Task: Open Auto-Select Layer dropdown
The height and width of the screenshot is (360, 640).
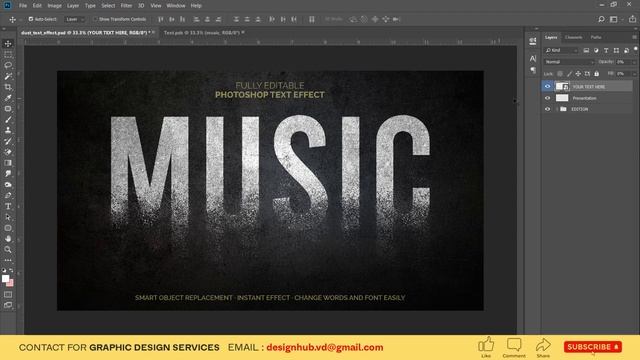Action: (x=75, y=19)
